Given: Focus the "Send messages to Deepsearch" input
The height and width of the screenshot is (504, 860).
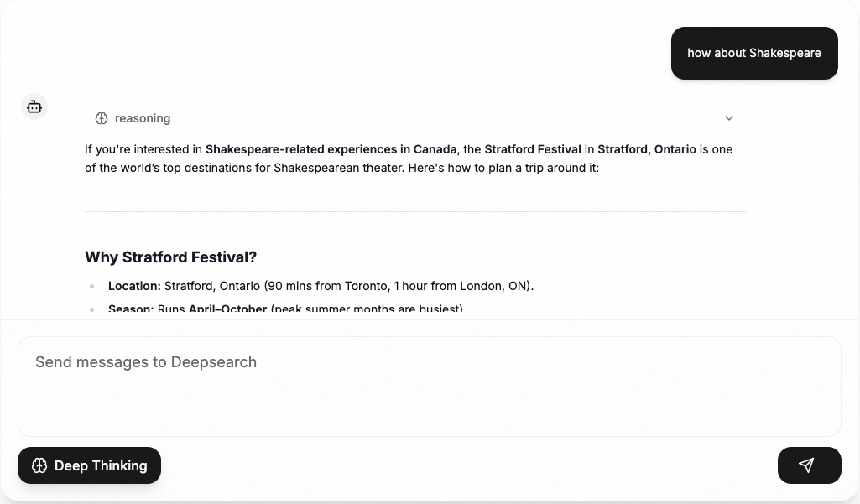Looking at the screenshot, I should (429, 386).
